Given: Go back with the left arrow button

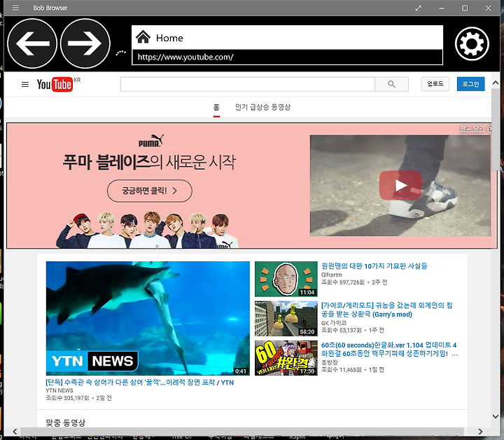Looking at the screenshot, I should click(x=32, y=43).
